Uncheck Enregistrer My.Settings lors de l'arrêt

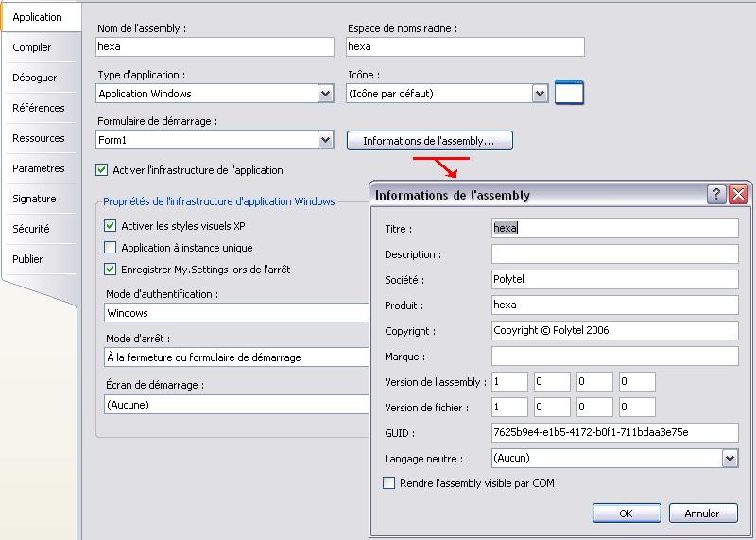[110, 270]
